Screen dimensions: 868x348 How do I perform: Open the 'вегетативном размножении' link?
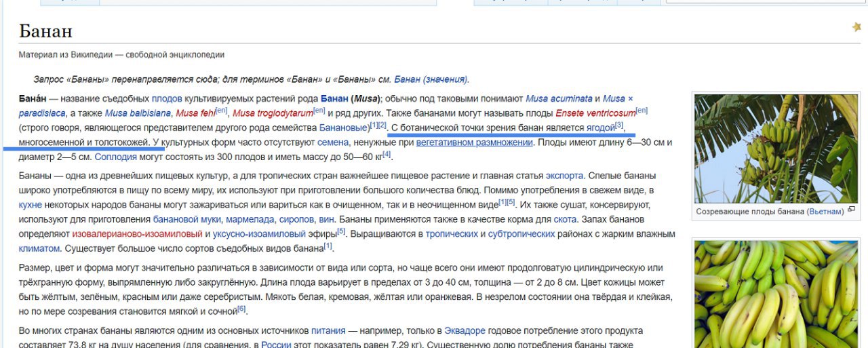pos(475,142)
